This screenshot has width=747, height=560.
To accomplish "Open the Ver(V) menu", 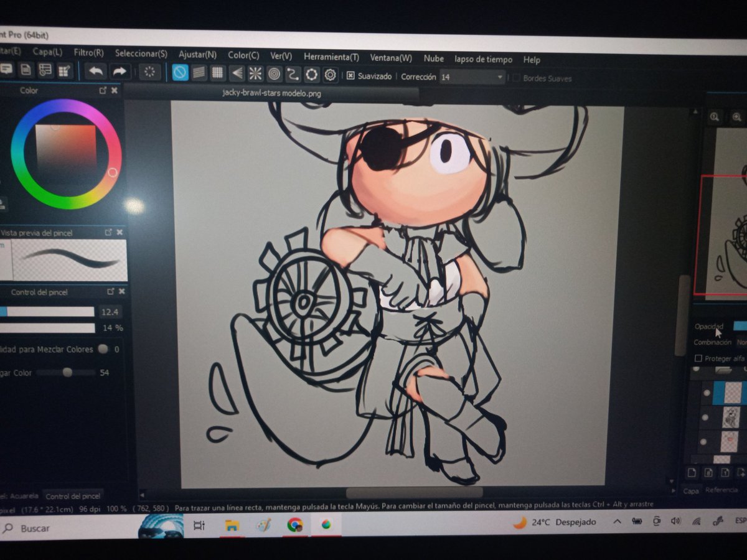I will click(x=281, y=56).
